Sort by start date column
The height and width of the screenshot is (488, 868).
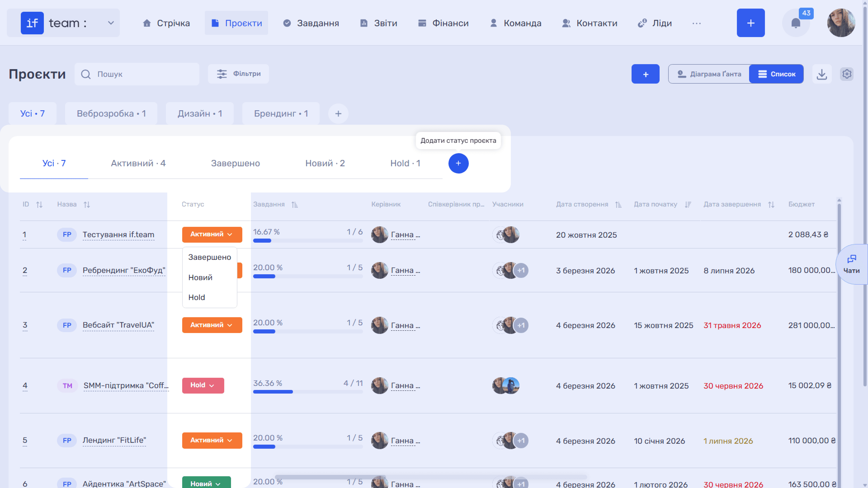(x=688, y=204)
